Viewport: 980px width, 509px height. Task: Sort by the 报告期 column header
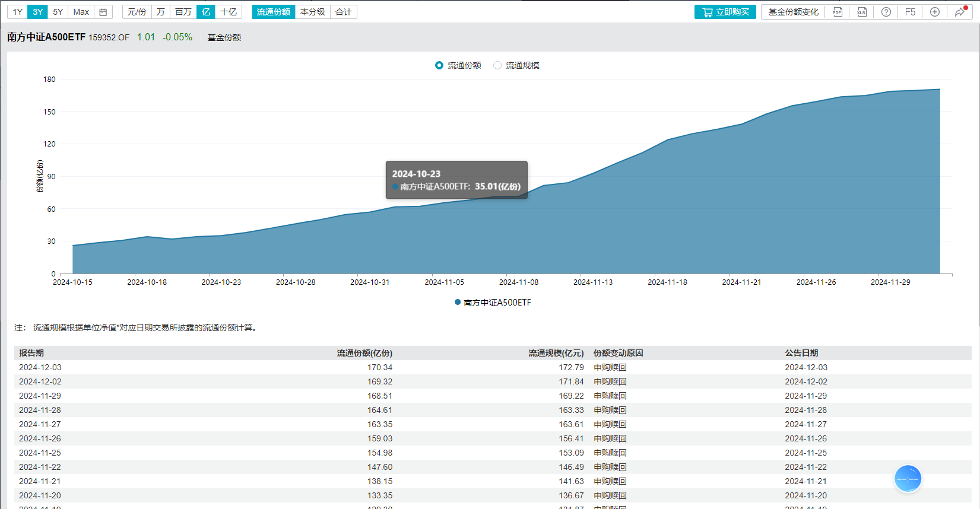click(x=31, y=353)
